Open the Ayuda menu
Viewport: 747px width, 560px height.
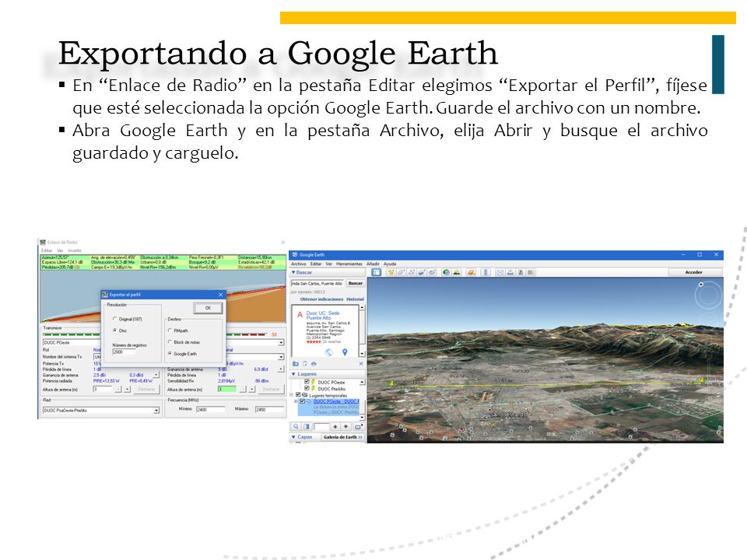point(390,264)
